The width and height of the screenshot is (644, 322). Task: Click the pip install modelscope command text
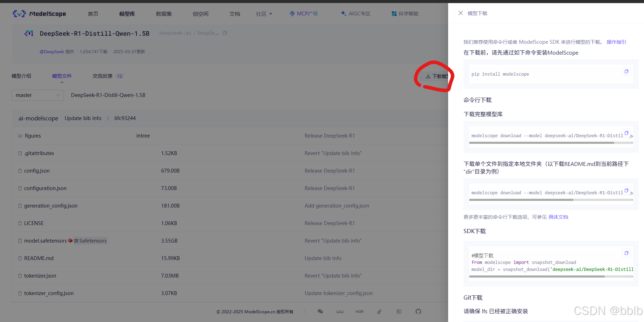click(500, 74)
